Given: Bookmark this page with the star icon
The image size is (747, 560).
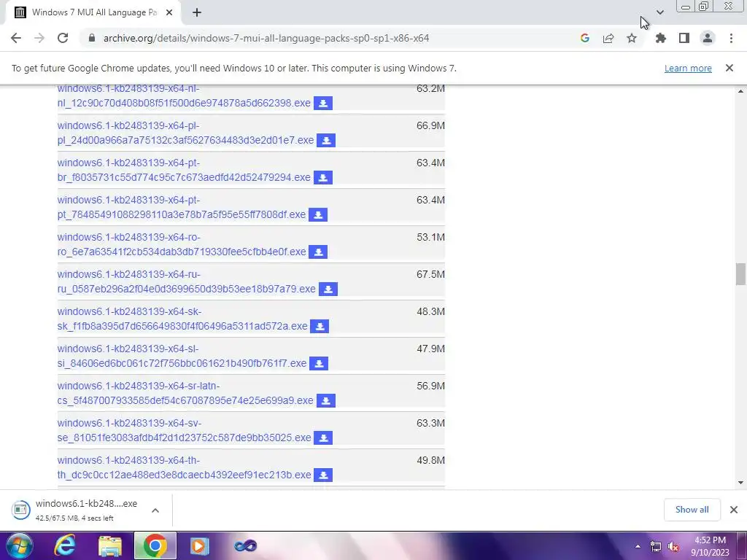Looking at the screenshot, I should click(632, 38).
